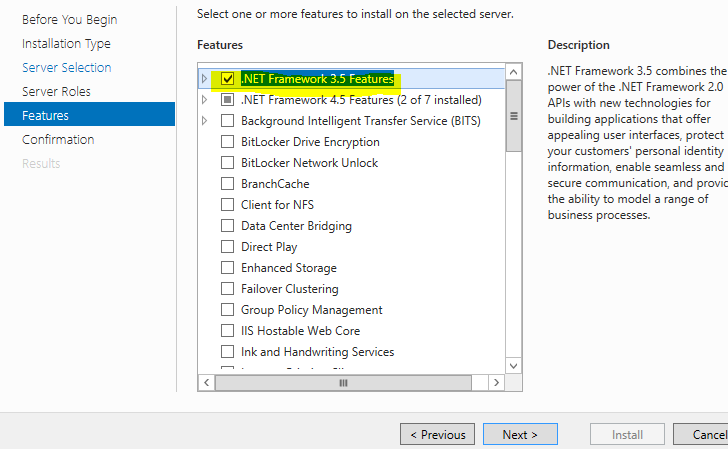Open Server Selection step
Image resolution: width=728 pixels, height=449 pixels.
67,67
